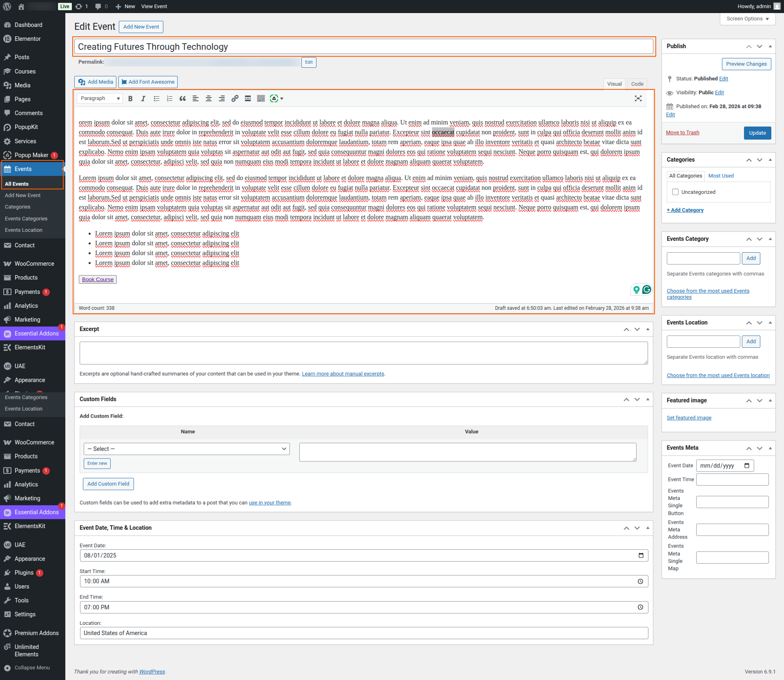
Task: Open custom field Select dropdown
Action: pyautogui.click(x=187, y=449)
